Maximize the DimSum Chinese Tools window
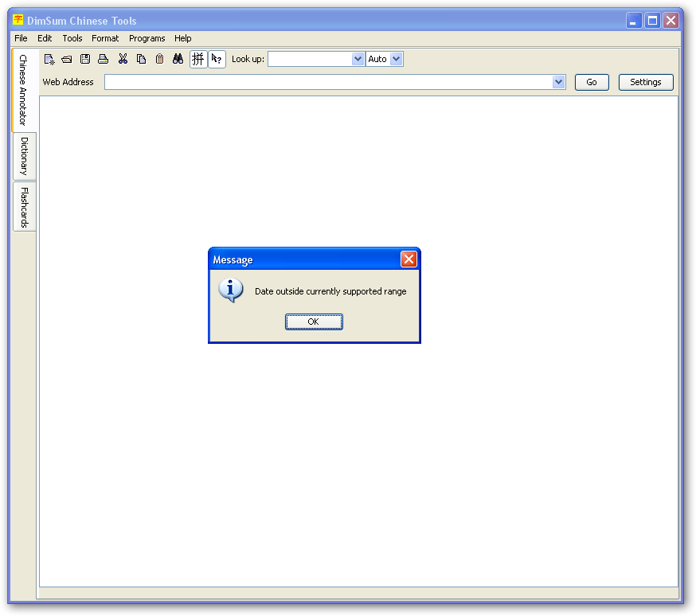Image resolution: width=696 pixels, height=616 pixels. coord(652,21)
